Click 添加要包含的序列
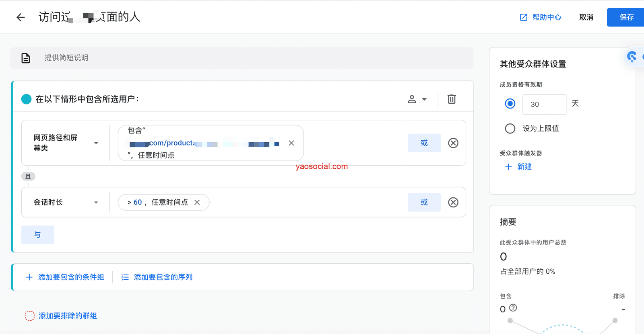Viewport: 644px width, 334px height. (157, 277)
